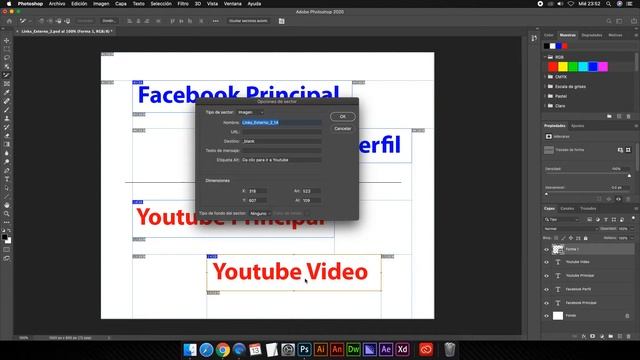Click new swatch group folder icon
The image size is (640, 360).
click(x=609, y=116)
